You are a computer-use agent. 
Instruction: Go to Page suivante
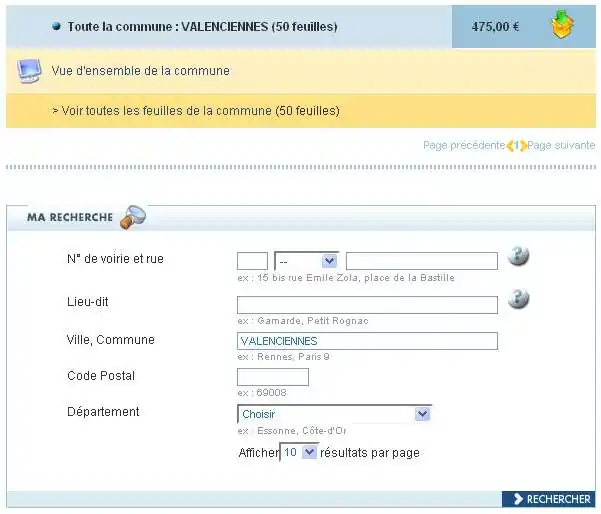point(561,146)
